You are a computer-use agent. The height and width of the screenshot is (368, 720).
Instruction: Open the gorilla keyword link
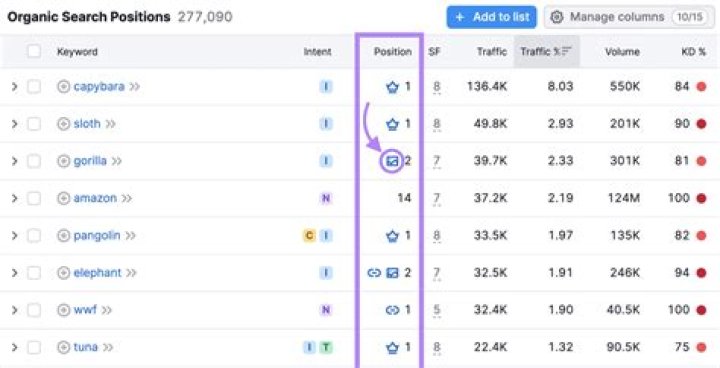(90, 161)
